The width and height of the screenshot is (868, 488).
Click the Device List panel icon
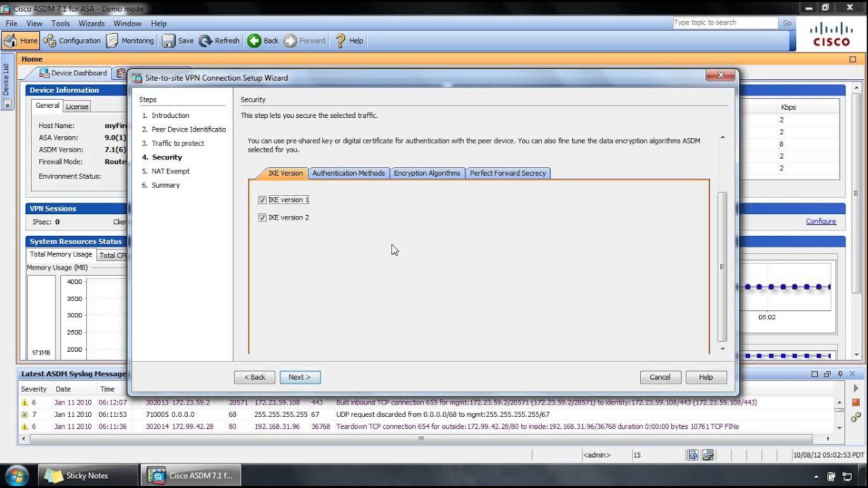coord(7,104)
